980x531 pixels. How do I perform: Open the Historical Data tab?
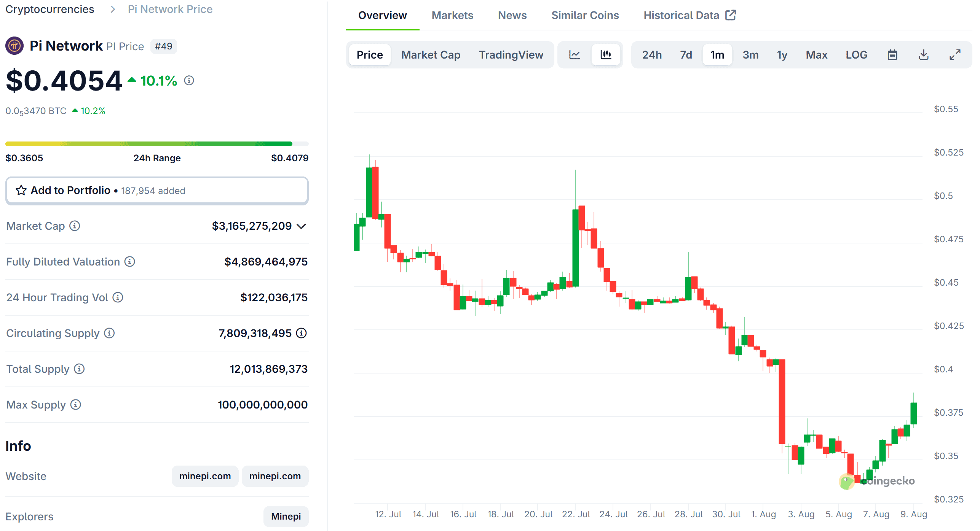(690, 15)
